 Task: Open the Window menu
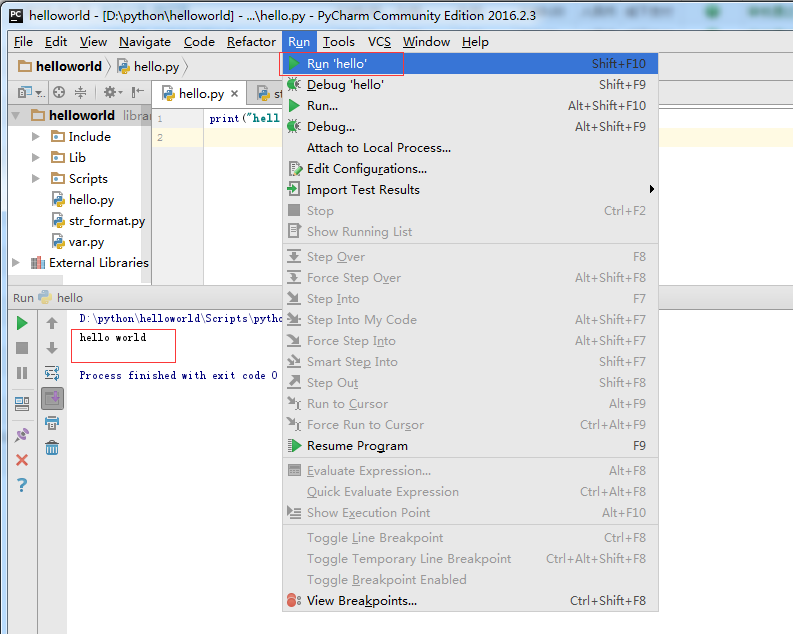pos(426,41)
